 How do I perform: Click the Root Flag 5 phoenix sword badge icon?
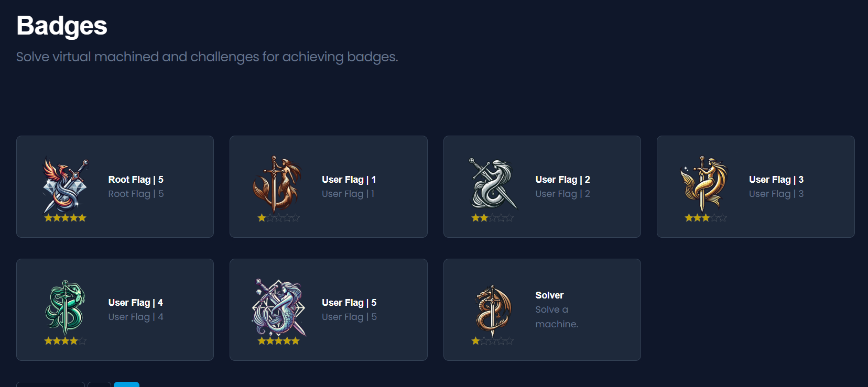click(65, 184)
